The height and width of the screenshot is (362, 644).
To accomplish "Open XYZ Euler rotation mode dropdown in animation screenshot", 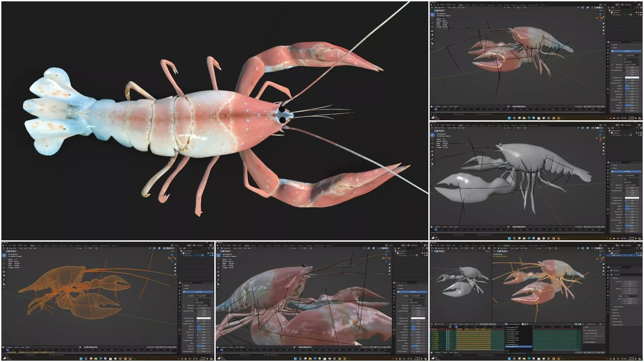I will [631, 296].
